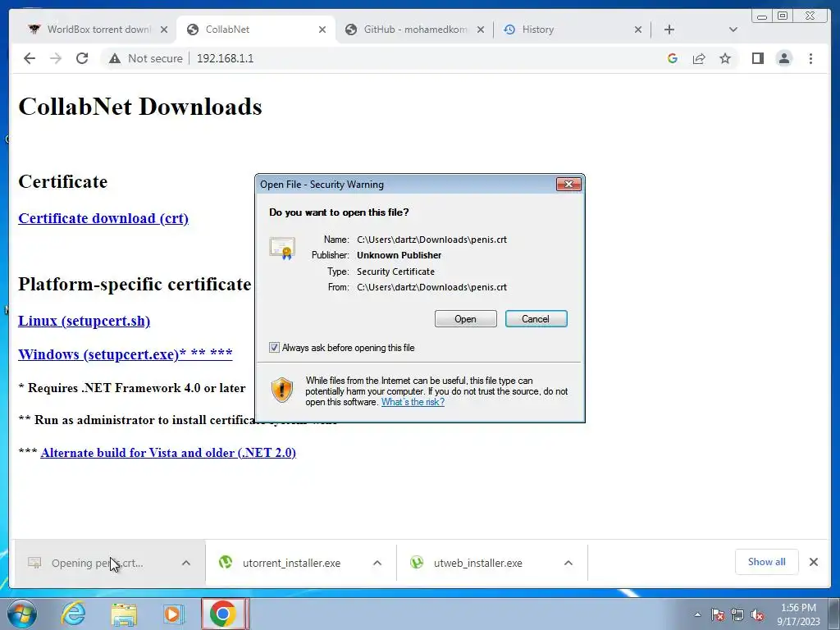
Task: Open the network tray icon
Action: pos(737,614)
